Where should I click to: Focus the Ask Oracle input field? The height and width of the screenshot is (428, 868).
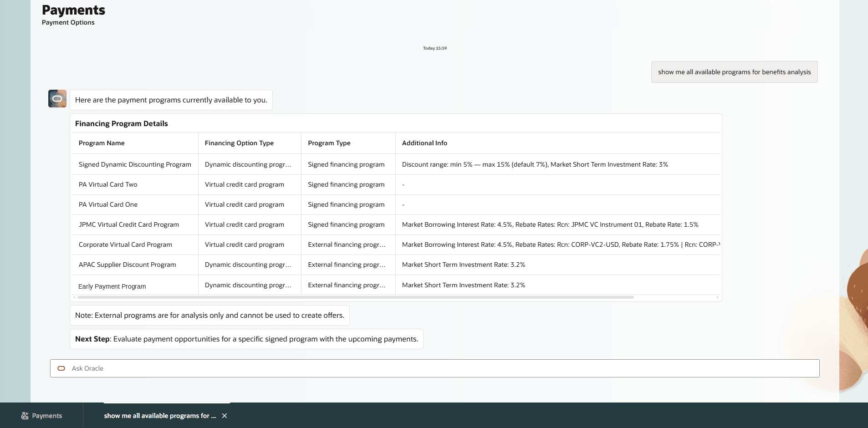click(434, 368)
